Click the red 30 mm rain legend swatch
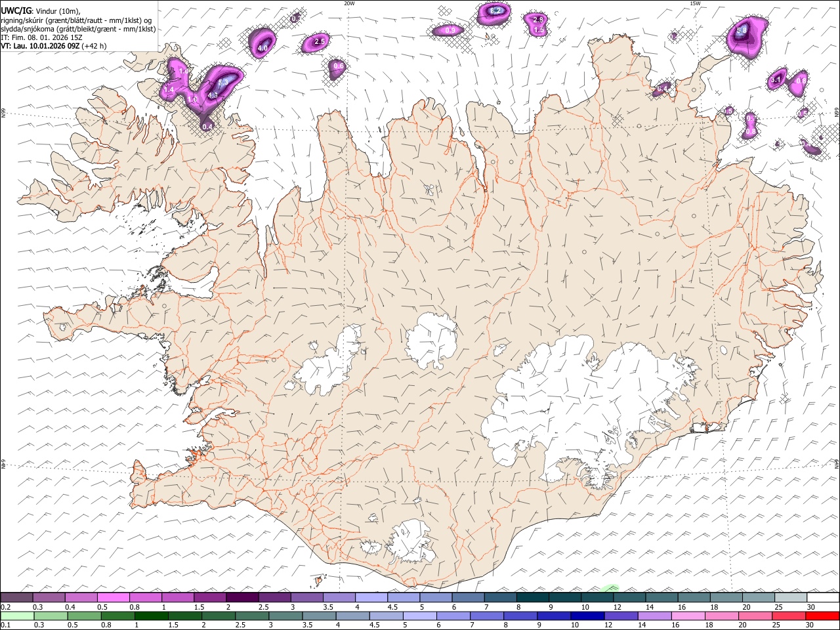Screen dimensions: 840x630 pyautogui.click(x=823, y=616)
